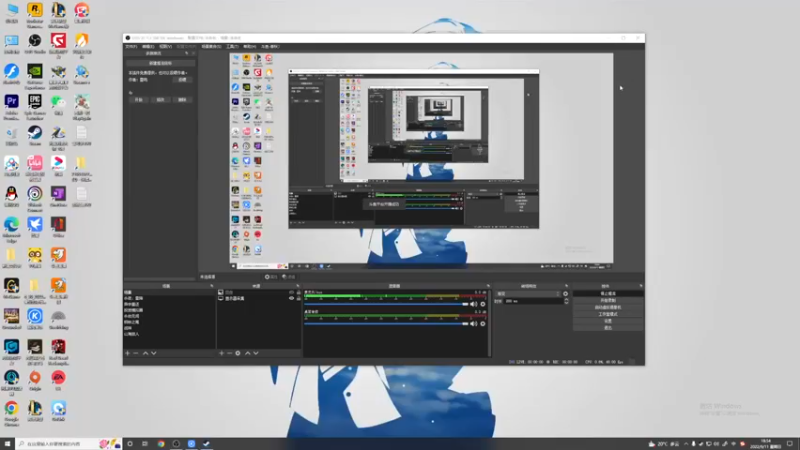
Task: Click the Start Virtual Camera button
Action: tap(608, 308)
